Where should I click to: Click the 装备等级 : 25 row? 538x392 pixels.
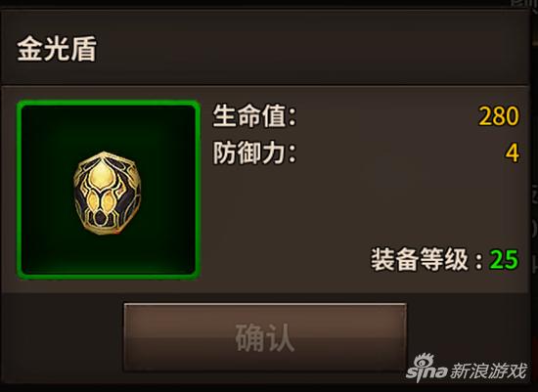(x=445, y=260)
